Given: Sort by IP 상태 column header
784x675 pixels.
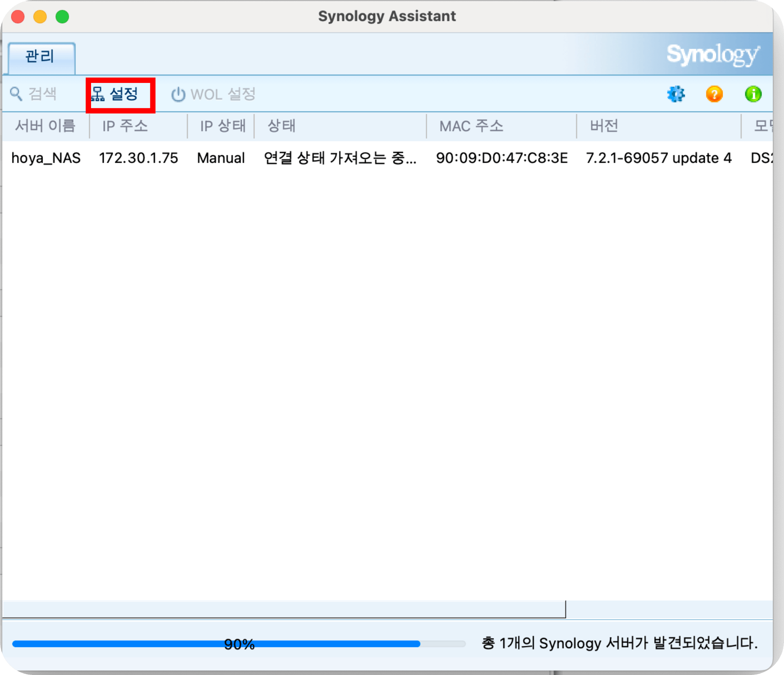Looking at the screenshot, I should click(221, 126).
